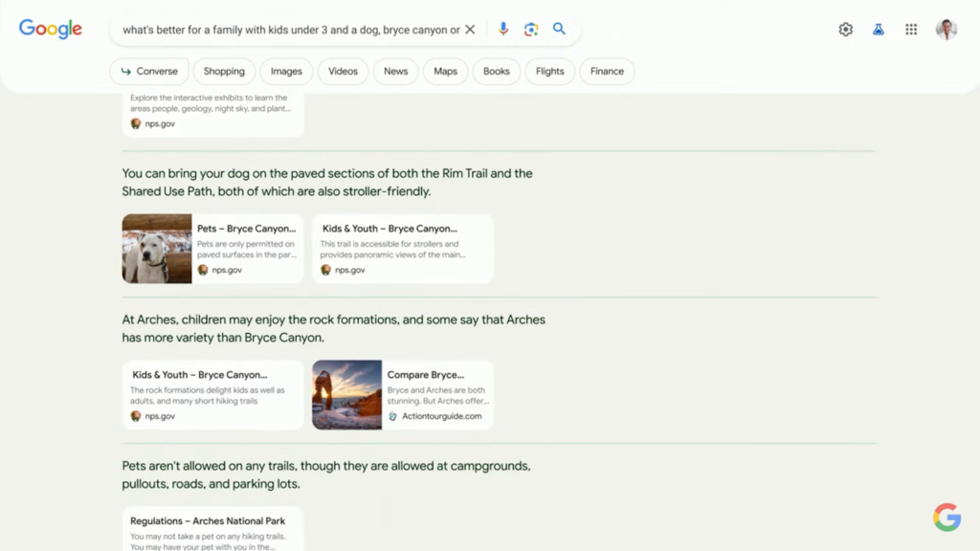980x551 pixels.
Task: Click the Actiontourguide.com favicon
Action: click(392, 416)
